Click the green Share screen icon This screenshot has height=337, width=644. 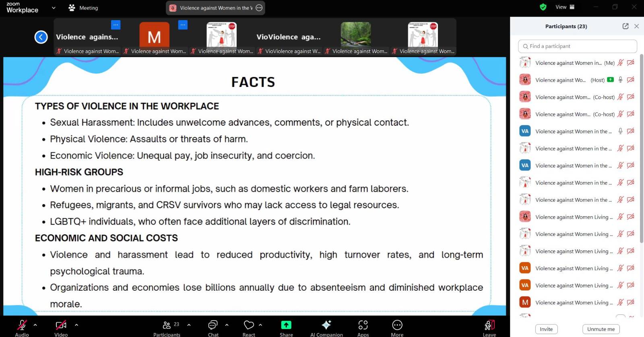tap(286, 325)
